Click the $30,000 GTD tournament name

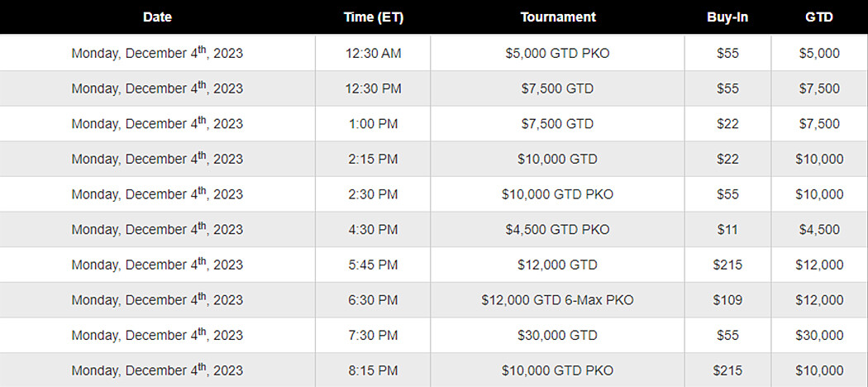(x=558, y=335)
